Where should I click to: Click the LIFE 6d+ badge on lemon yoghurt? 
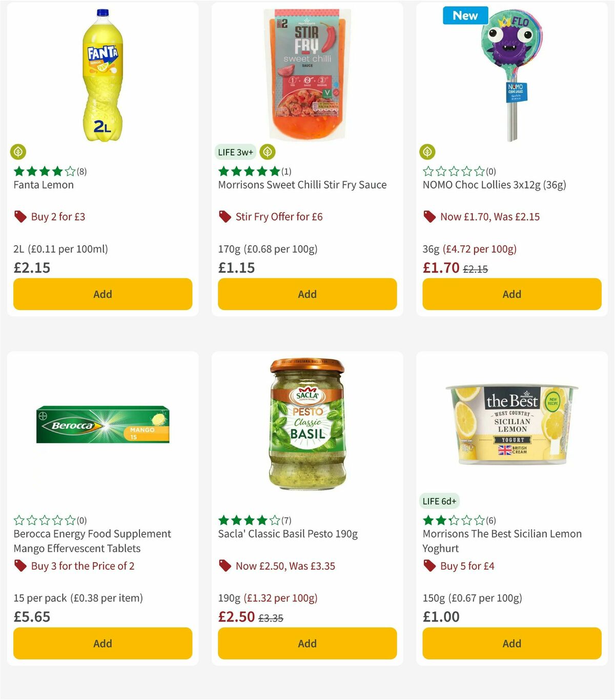pos(439,501)
